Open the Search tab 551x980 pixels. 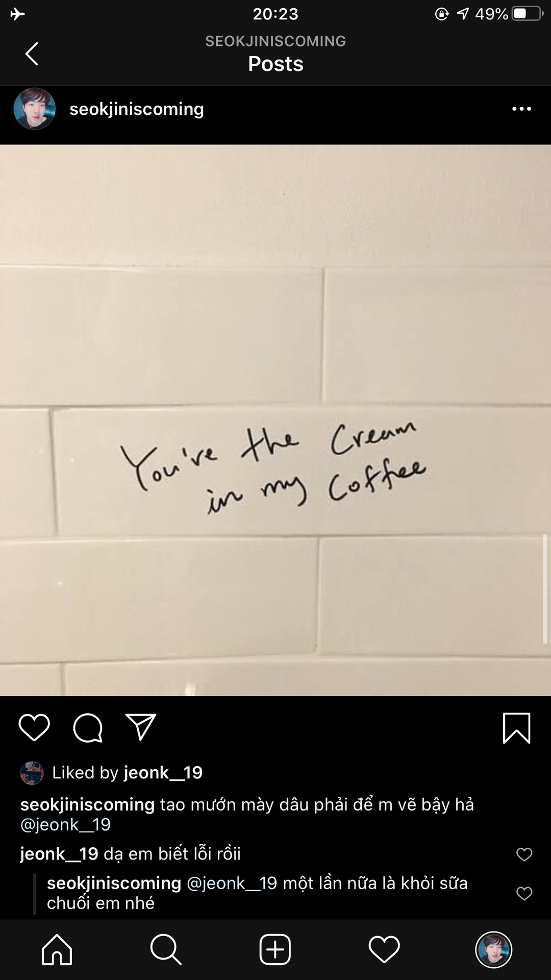pyautogui.click(x=166, y=949)
